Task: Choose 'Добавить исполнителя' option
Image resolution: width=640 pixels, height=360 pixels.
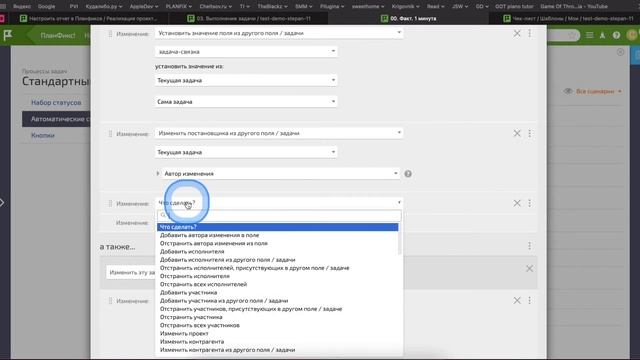Action: pyautogui.click(x=278, y=251)
